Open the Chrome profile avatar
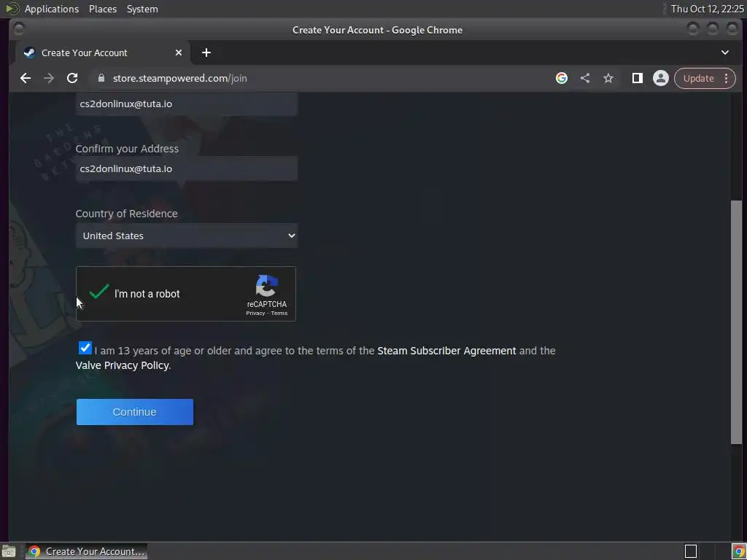 [x=661, y=78]
